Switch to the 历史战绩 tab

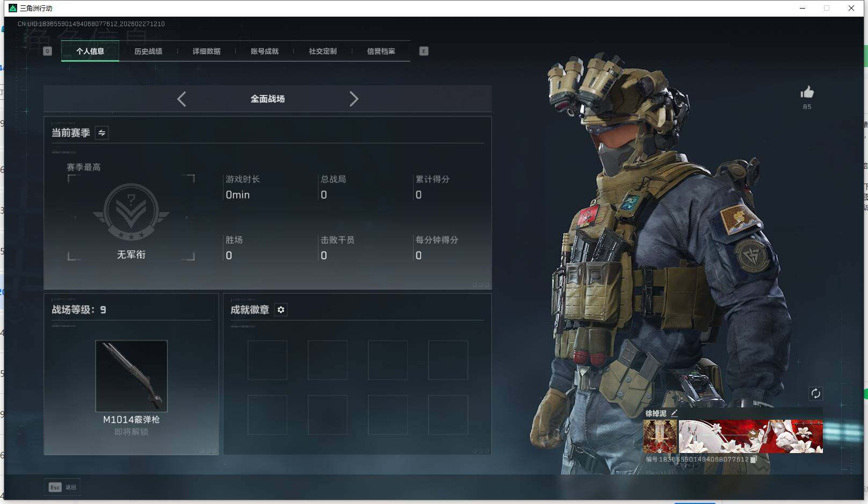point(148,52)
